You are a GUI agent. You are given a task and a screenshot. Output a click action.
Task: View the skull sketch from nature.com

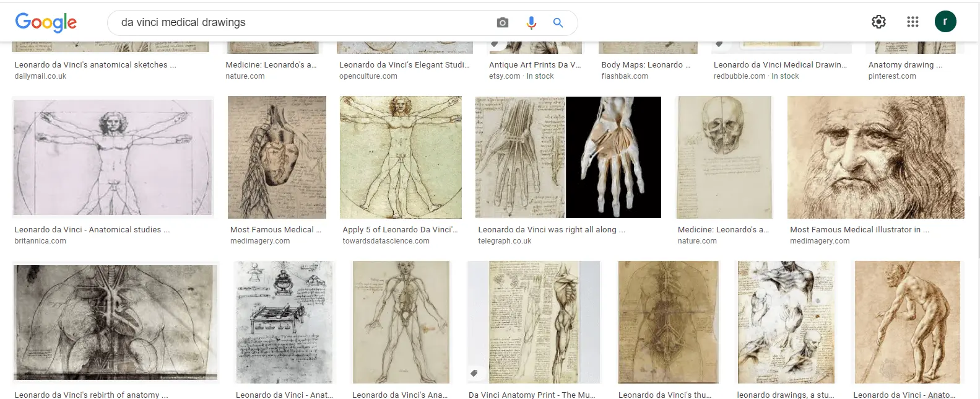pos(724,157)
